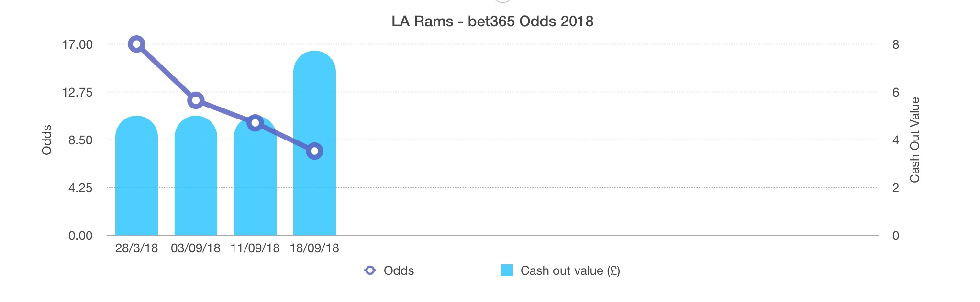
Task: Click the blue Cash out value legend square
Action: [507, 270]
